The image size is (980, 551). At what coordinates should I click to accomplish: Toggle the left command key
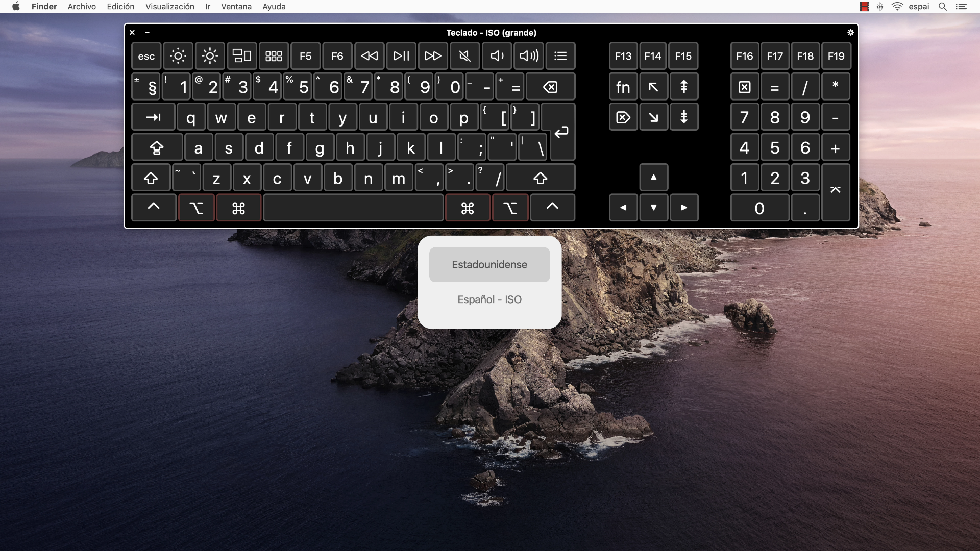pos(238,208)
